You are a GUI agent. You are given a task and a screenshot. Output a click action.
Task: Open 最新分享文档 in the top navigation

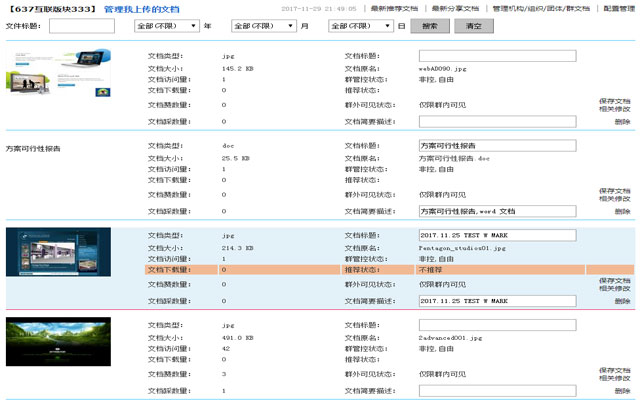point(455,7)
